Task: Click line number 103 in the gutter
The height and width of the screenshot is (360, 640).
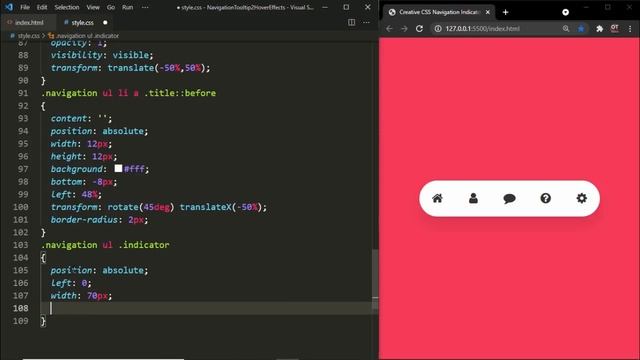Action: pyautogui.click(x=20, y=245)
